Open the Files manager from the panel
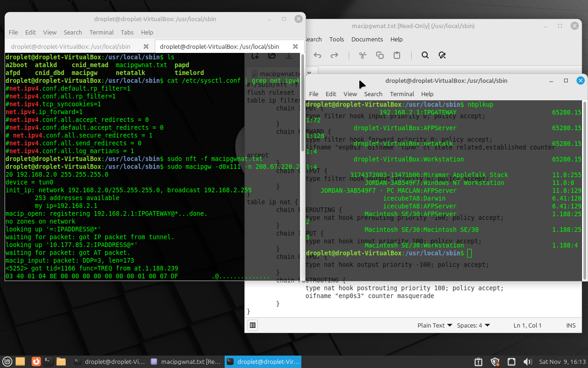The width and height of the screenshot is (588, 368). point(61,362)
